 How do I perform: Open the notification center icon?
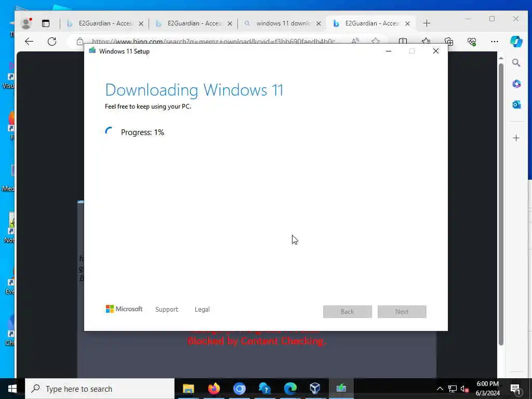pos(516,389)
